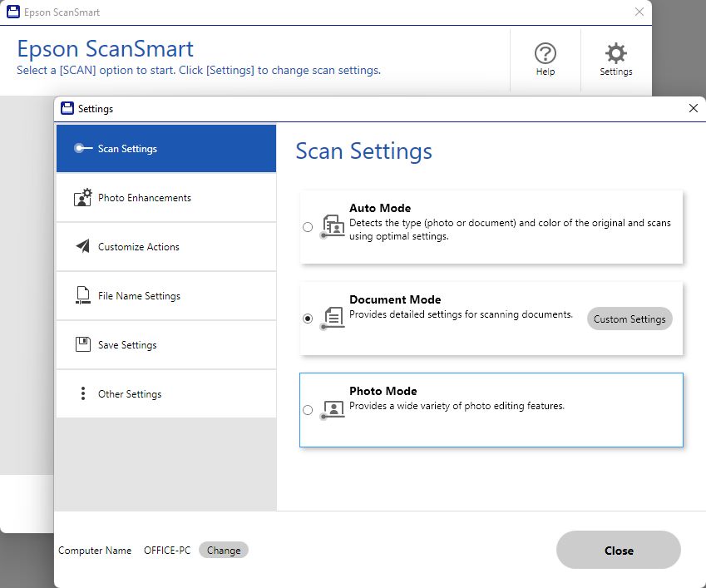Click the 'Scan Settings' page heading
Screen dimensions: 706x588
tap(363, 151)
